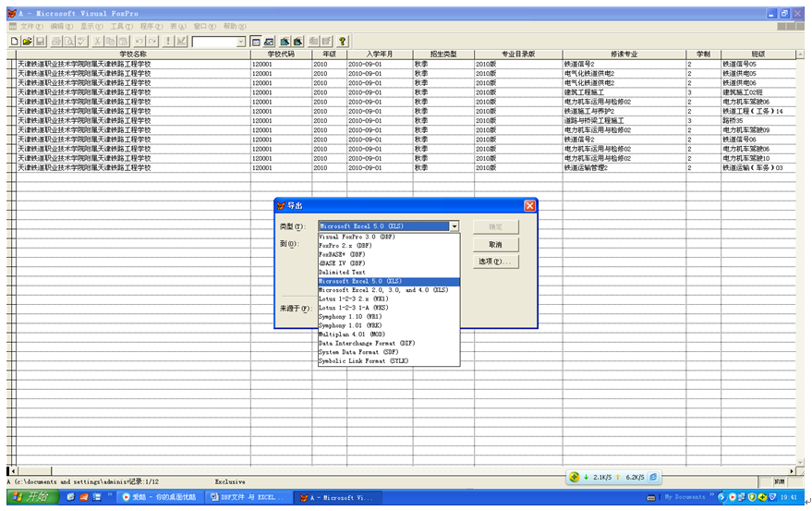
Task: Click the Modify Form toolbar icon
Action: click(181, 42)
